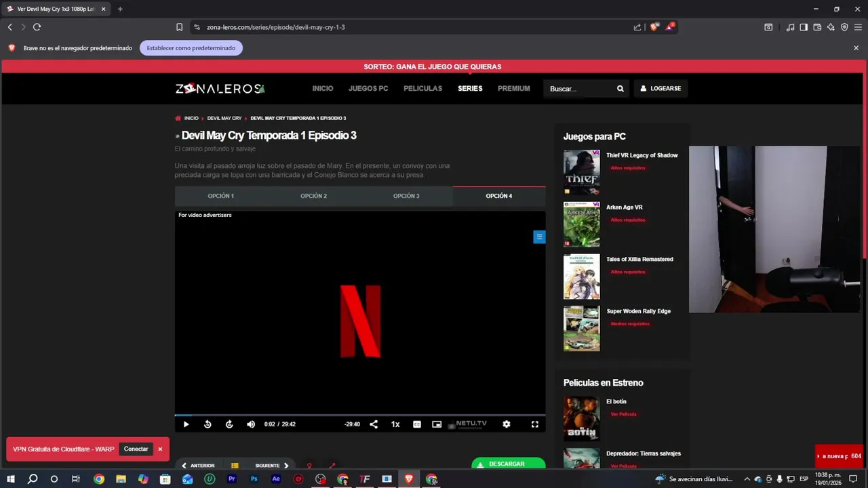
Task: Click the SORTEO giveaway banner
Action: pos(433,66)
